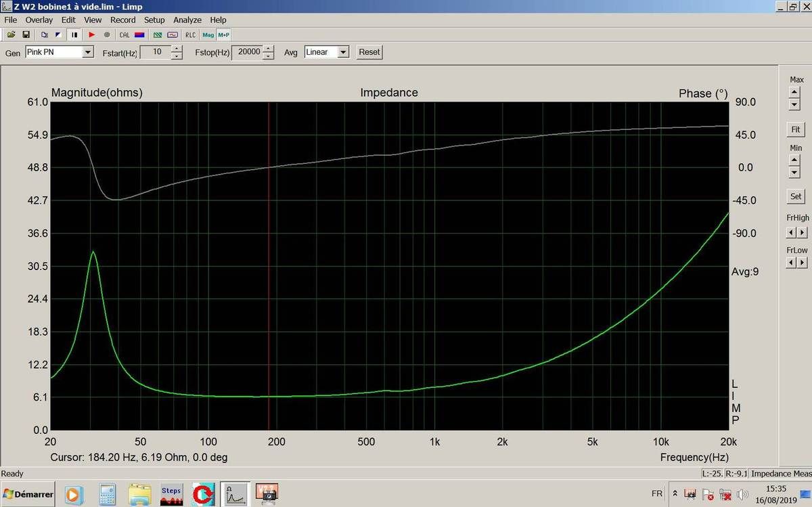Open the Avg Linear dropdown

(342, 52)
